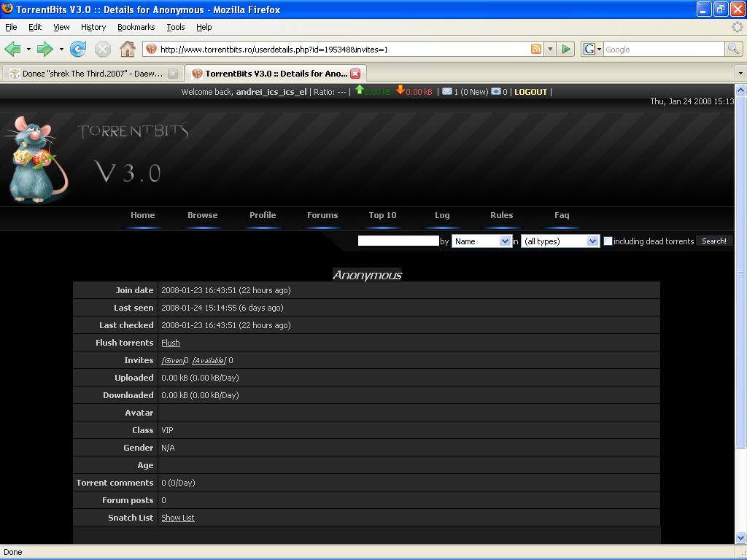Screen dimensions: 747x560
Task: Click the inbox envelope icon in header
Action: [x=447, y=91]
